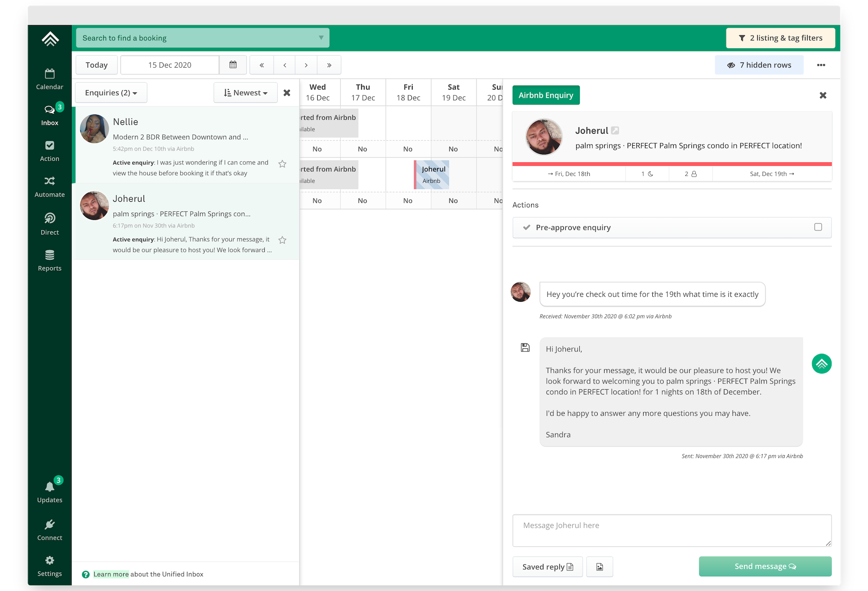
Task: Open Updates notifications bell
Action: (49, 488)
